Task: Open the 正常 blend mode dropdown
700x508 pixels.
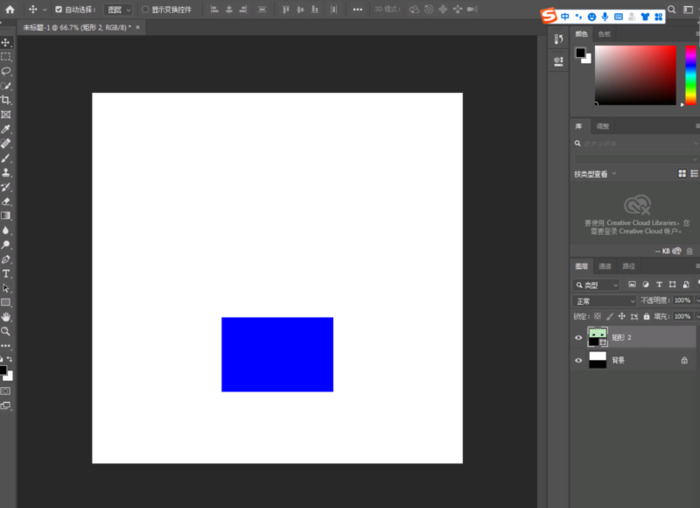Action: (x=605, y=301)
